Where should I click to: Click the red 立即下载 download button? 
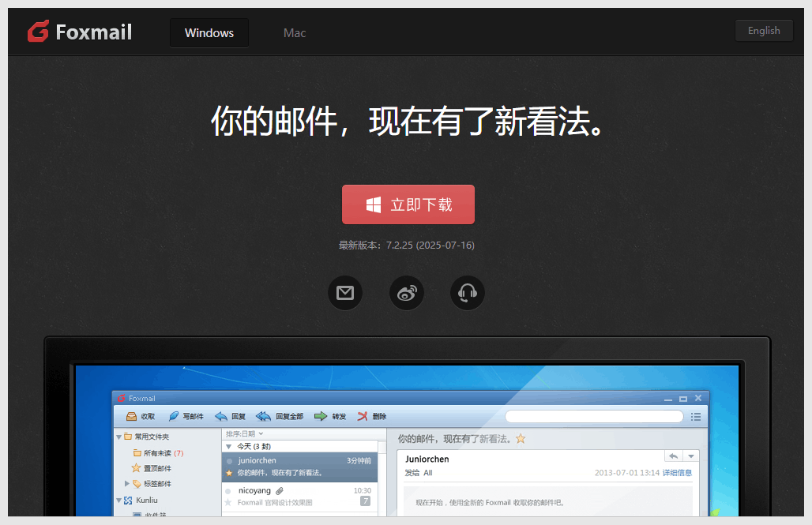coord(408,204)
